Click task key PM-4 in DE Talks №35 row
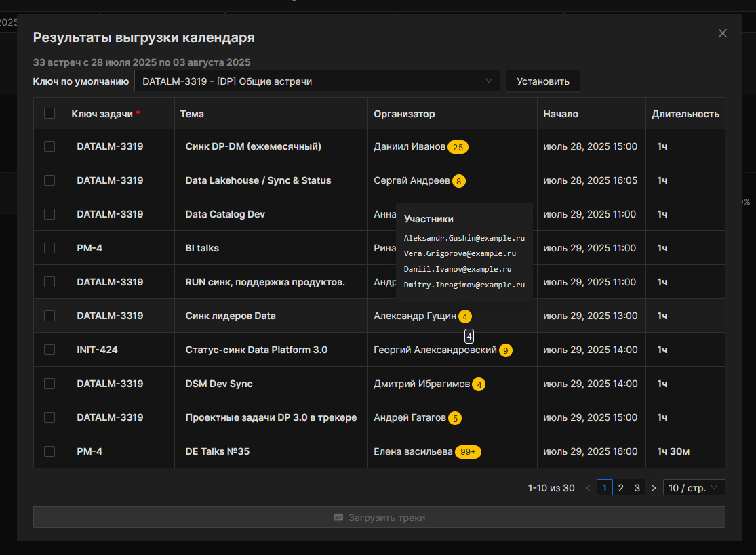The width and height of the screenshot is (756, 555). click(89, 451)
